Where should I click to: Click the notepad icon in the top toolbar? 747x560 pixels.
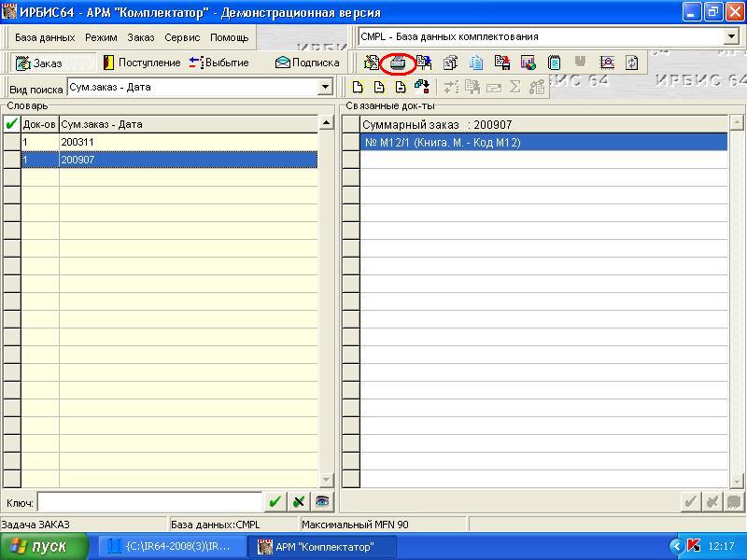(x=555, y=63)
